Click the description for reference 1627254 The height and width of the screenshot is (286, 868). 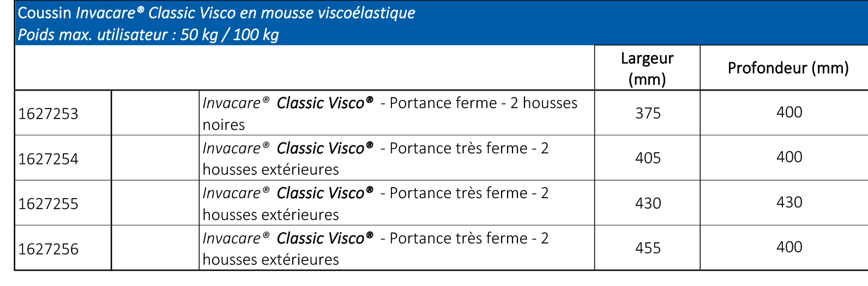(x=376, y=159)
